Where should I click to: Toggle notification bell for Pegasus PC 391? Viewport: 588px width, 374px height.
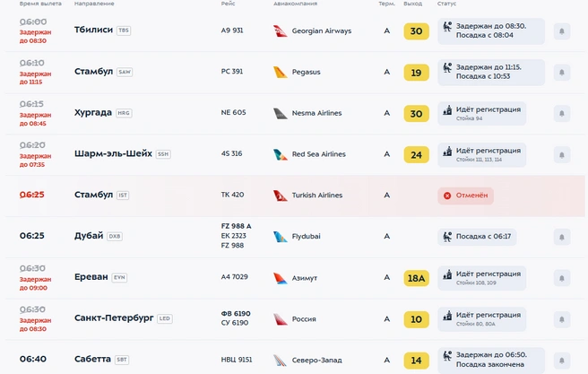point(562,72)
